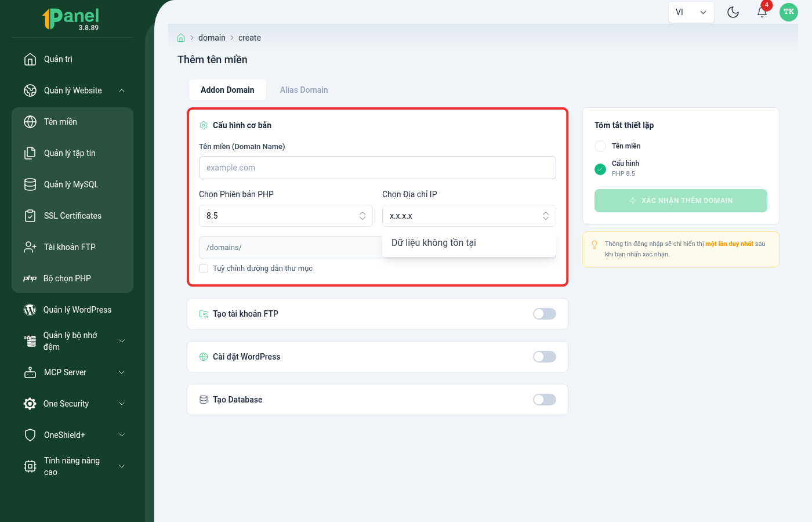Click the Tên miền summary step circle

[600, 146]
